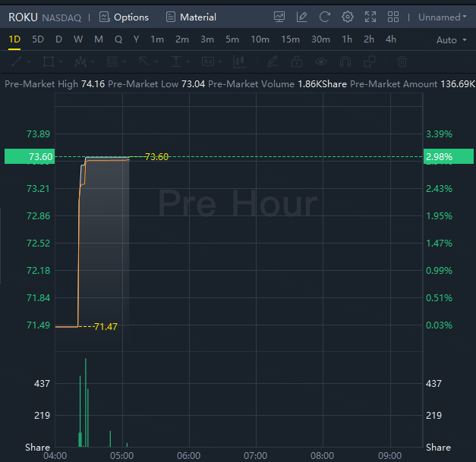Click the green 2.98% change tag
This screenshot has width=476, height=462.
point(449,156)
